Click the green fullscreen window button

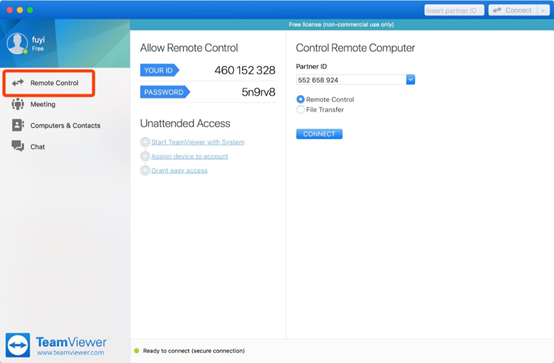pos(30,10)
